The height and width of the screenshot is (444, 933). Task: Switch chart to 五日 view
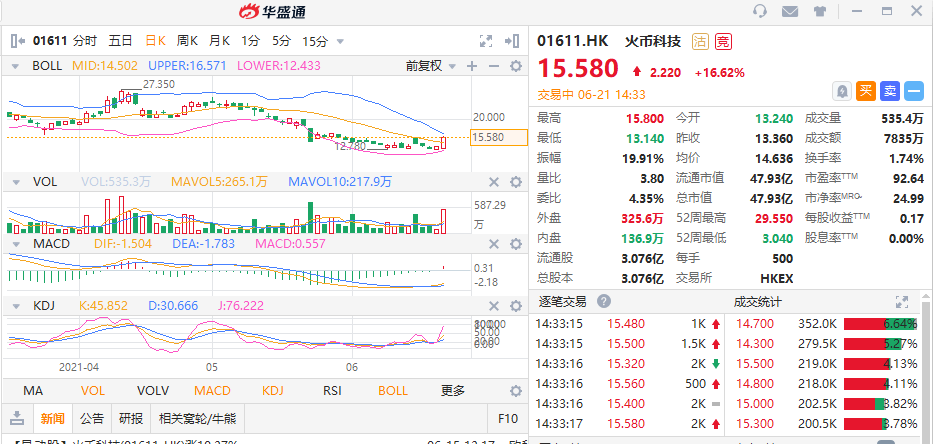[x=120, y=41]
